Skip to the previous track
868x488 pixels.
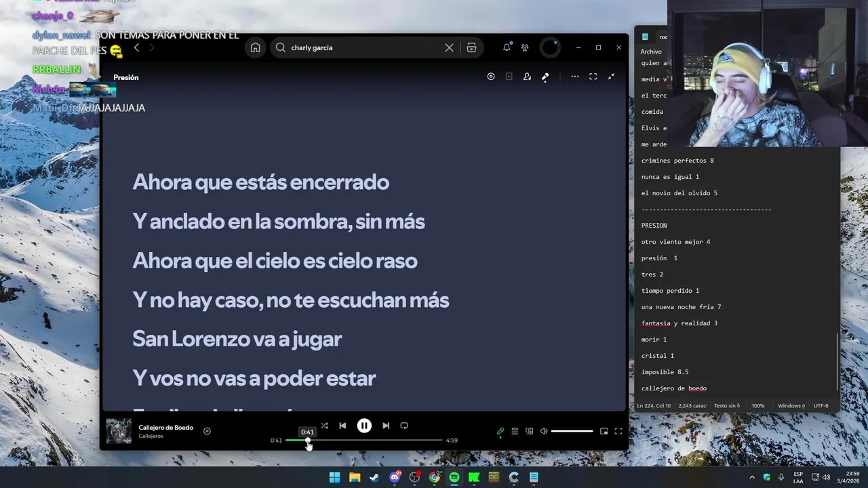(x=342, y=426)
